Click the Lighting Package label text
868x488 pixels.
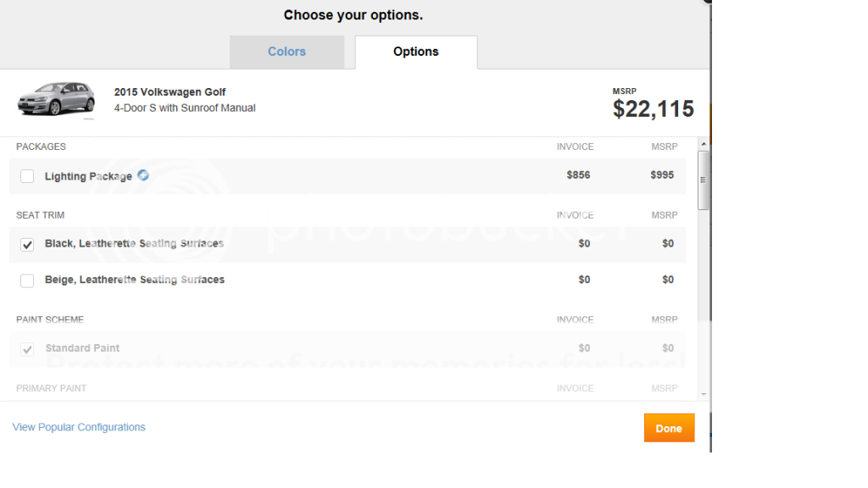pos(88,176)
